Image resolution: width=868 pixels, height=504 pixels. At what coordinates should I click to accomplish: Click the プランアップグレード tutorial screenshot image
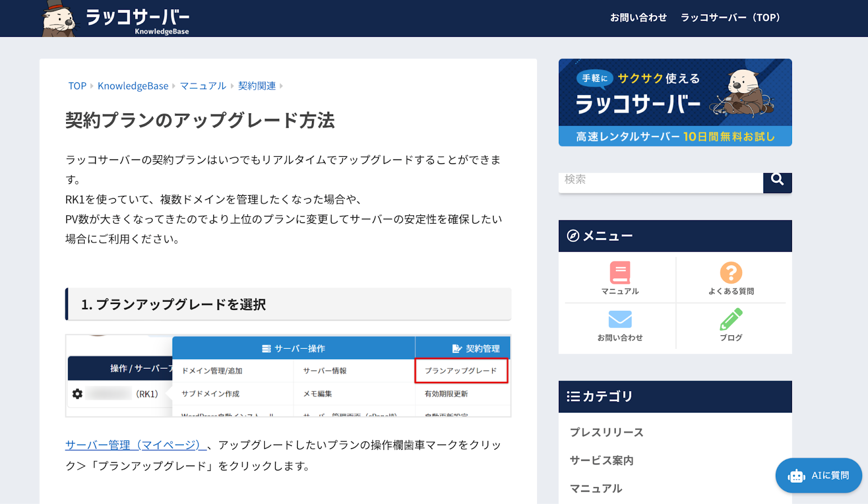[x=288, y=375]
